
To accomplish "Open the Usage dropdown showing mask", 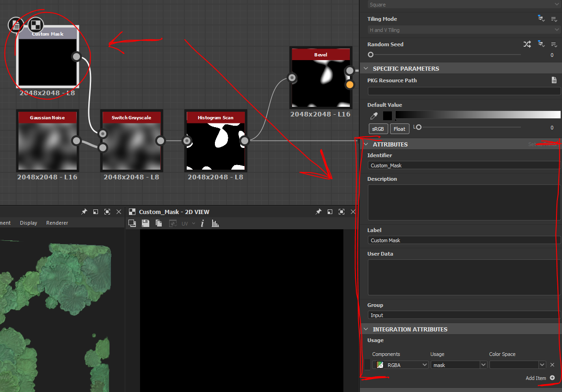I will pyautogui.click(x=458, y=364).
